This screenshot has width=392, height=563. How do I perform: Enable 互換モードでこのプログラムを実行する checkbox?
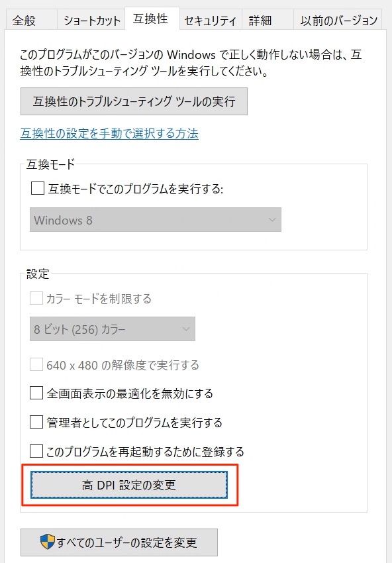tap(37, 188)
